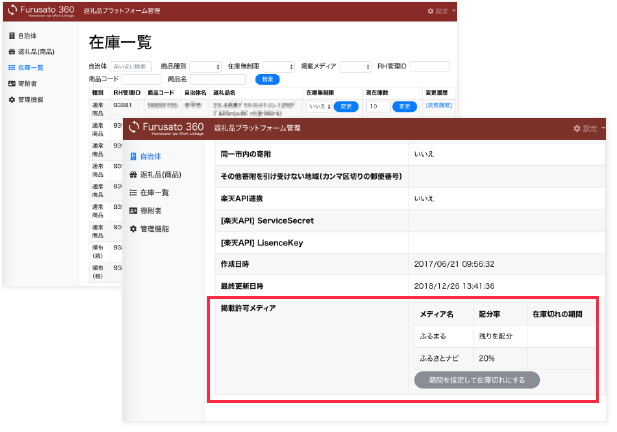Focus the 自治体 search input field
The width and height of the screenshot is (617, 432).
pyautogui.click(x=131, y=66)
